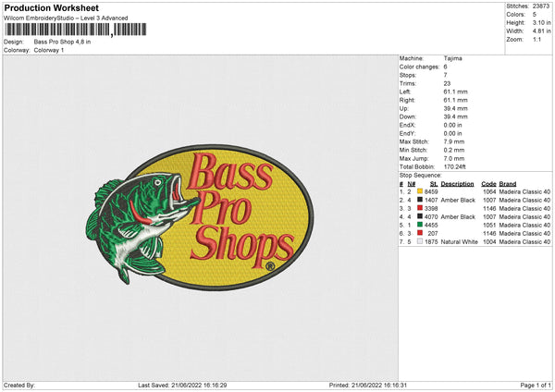Pick the red swatch beside stitch count 207
Viewport: 555px width, 392px height.
pyautogui.click(x=420, y=233)
